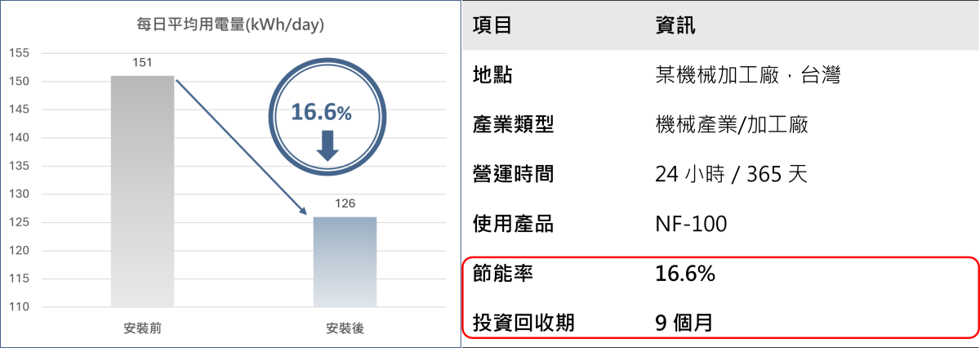The height and width of the screenshot is (348, 980).
Task: Click the 投資回收期 row label
Action: pyautogui.click(x=523, y=323)
